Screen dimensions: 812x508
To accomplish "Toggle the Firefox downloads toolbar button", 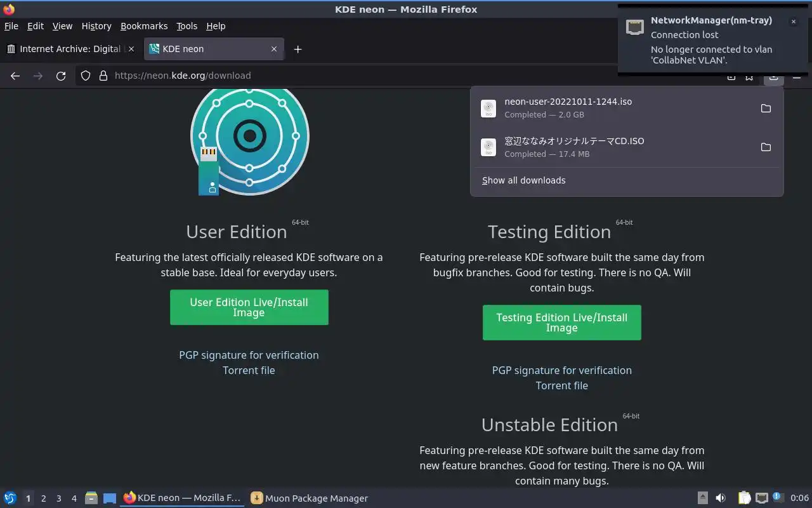I will click(x=773, y=76).
